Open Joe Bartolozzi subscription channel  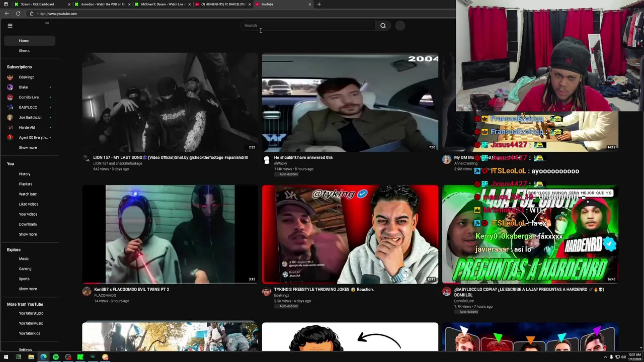(x=29, y=118)
